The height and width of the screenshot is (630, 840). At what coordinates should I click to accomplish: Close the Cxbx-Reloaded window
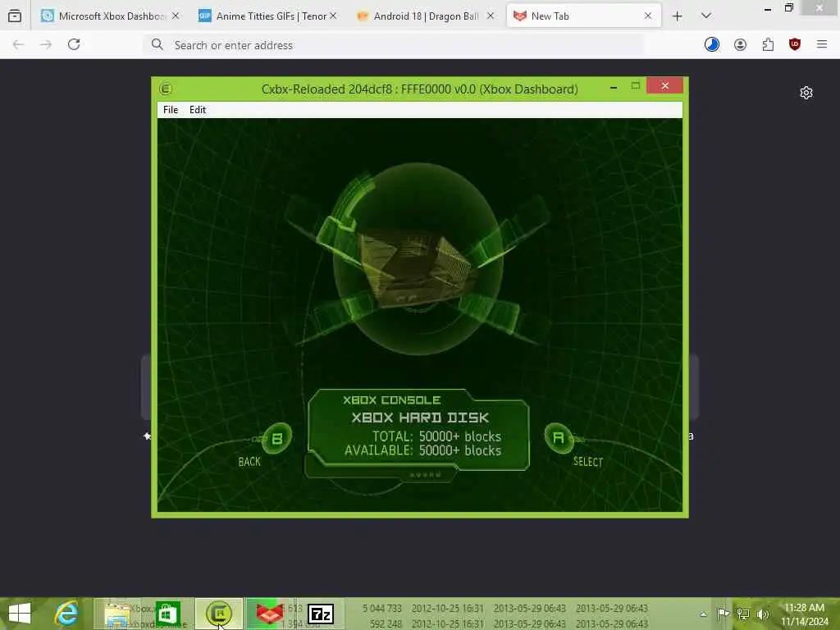tap(664, 85)
